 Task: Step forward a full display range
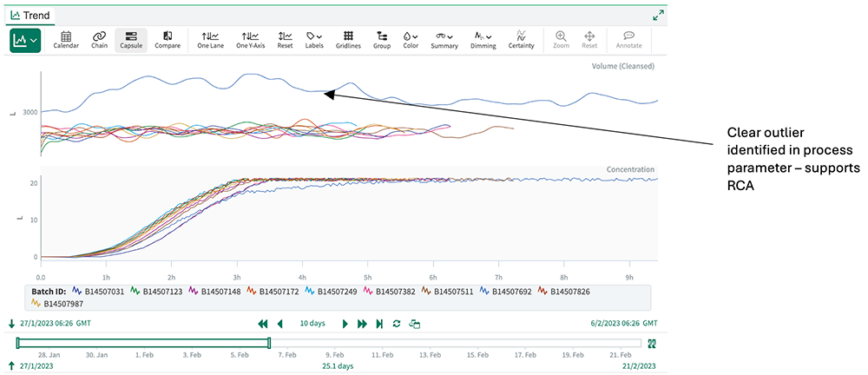(362, 324)
